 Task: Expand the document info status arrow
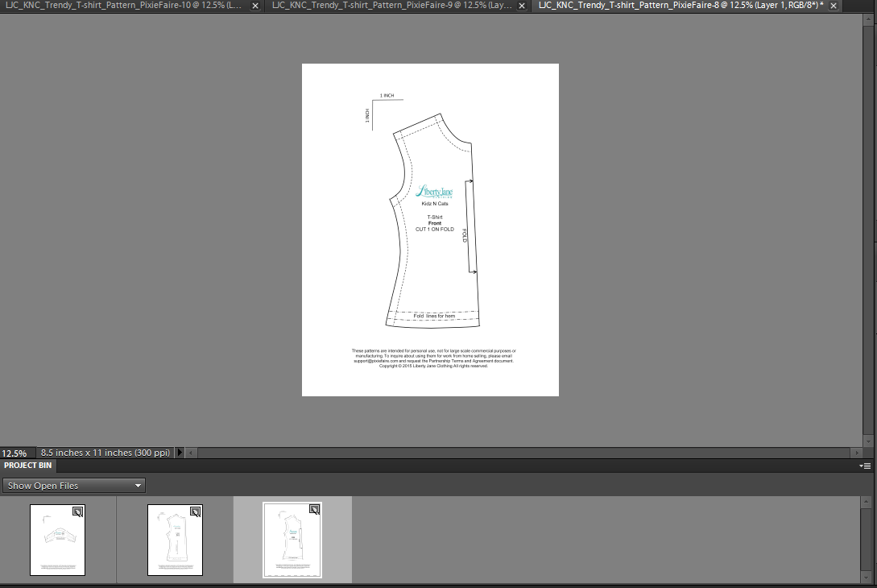coord(180,453)
